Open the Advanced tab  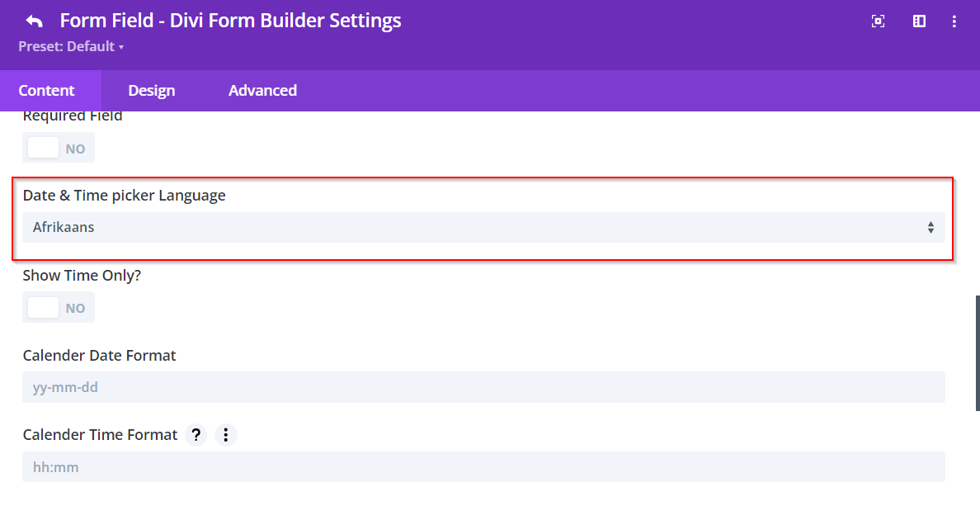click(x=261, y=90)
